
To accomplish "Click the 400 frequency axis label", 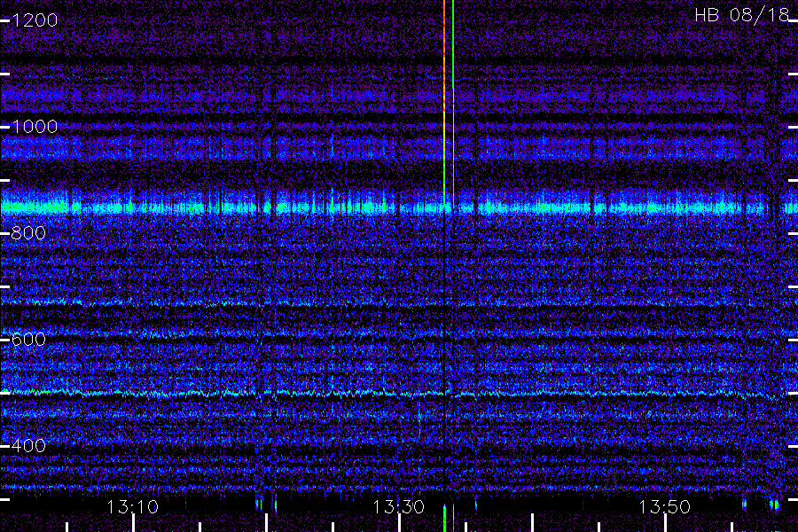I will pos(28,446).
